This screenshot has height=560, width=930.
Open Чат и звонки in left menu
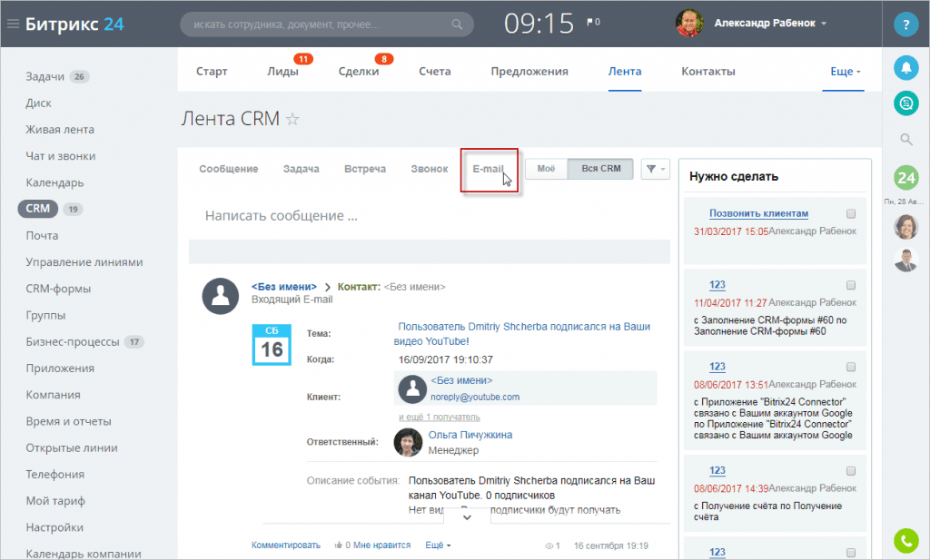pos(61,156)
